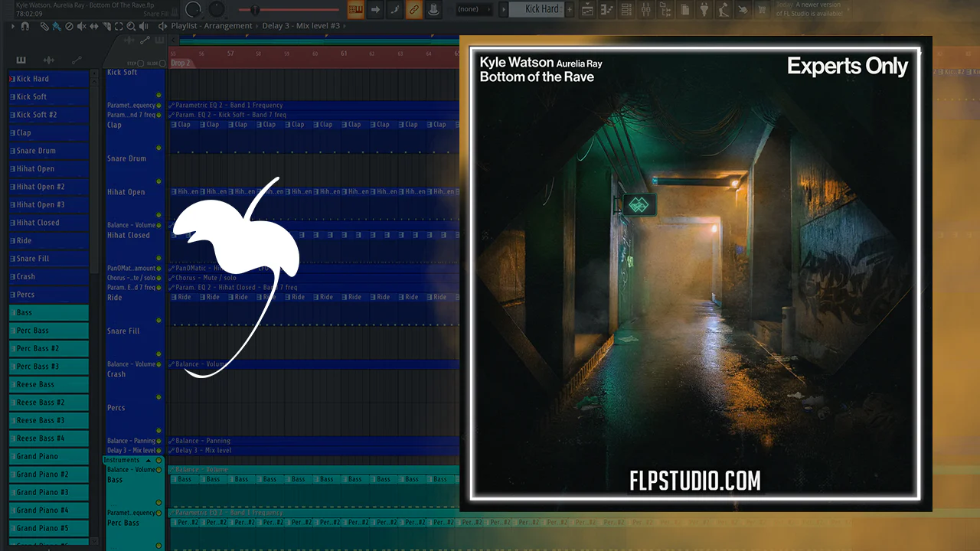Select Snare Drum pattern in picker
980x551 pixels.
click(x=49, y=151)
